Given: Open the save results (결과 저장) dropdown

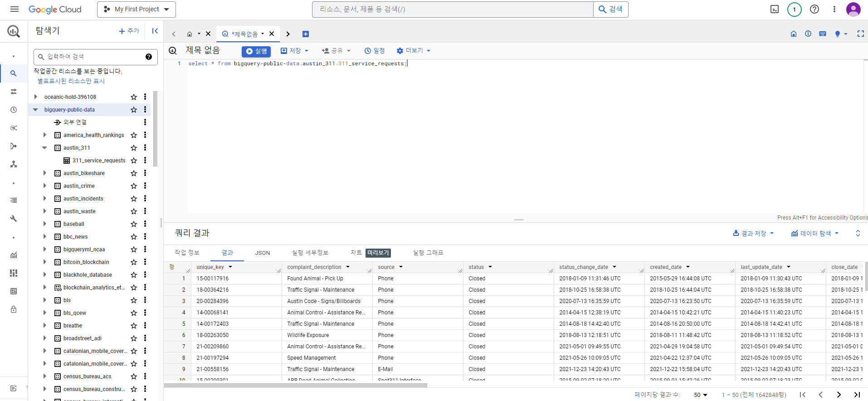Looking at the screenshot, I should point(753,233).
